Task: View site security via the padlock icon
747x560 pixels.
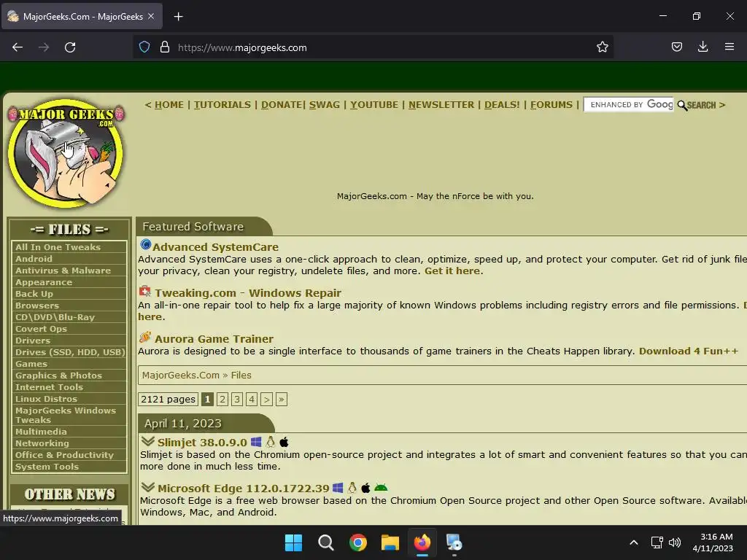Action: [165, 47]
